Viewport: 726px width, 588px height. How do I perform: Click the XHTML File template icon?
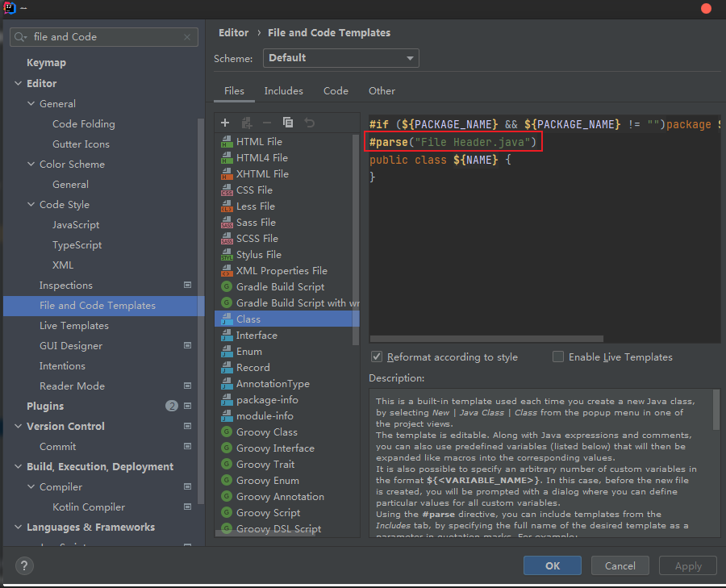click(227, 174)
